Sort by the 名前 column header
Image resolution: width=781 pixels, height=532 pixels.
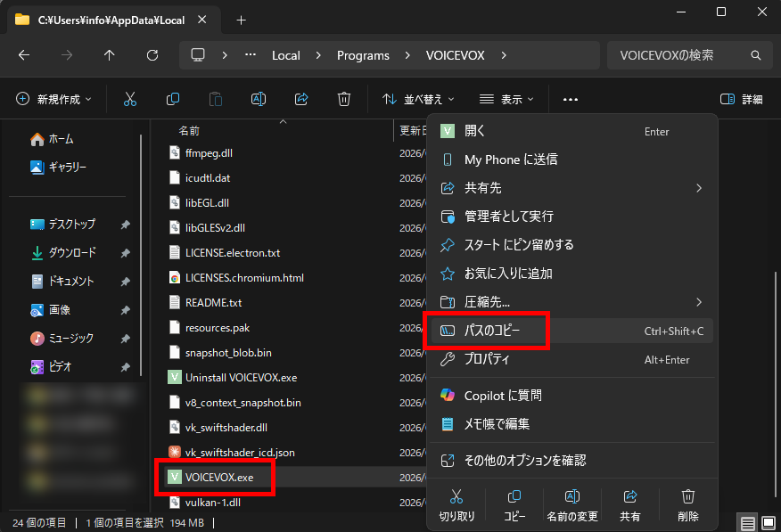coord(189,131)
